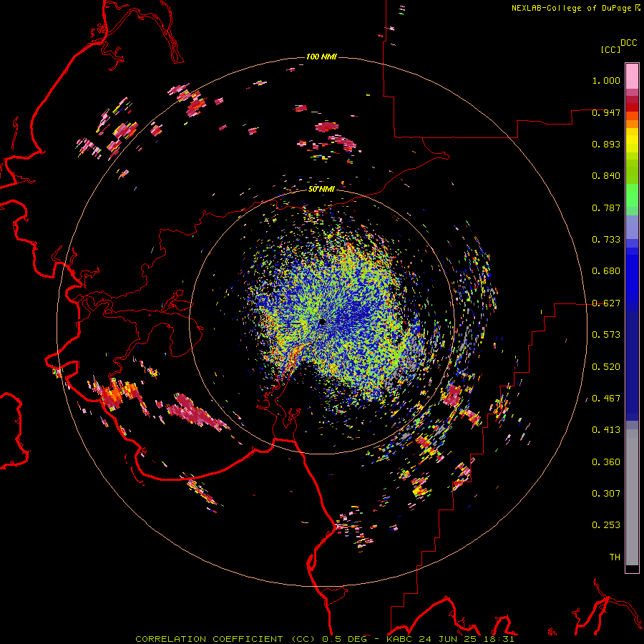Click the 0.680 scale value

(606, 271)
